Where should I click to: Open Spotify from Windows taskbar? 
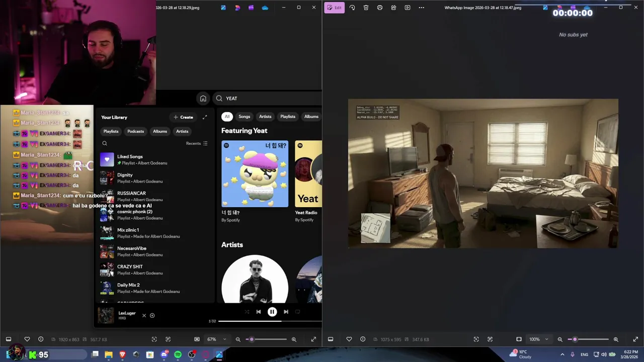178,355
